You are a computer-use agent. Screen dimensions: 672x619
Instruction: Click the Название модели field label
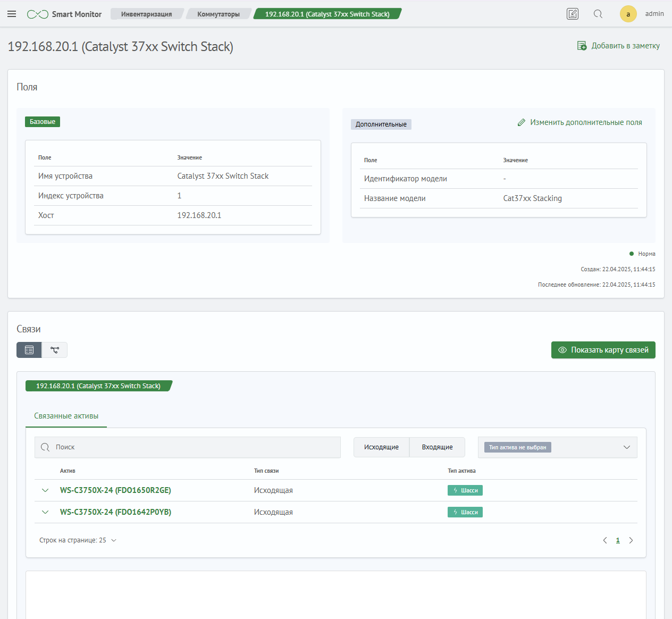point(395,198)
